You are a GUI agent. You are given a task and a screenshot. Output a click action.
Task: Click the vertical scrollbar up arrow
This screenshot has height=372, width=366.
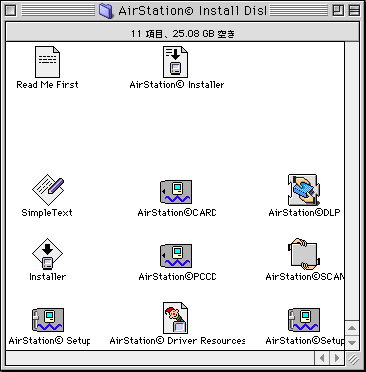coord(352,328)
